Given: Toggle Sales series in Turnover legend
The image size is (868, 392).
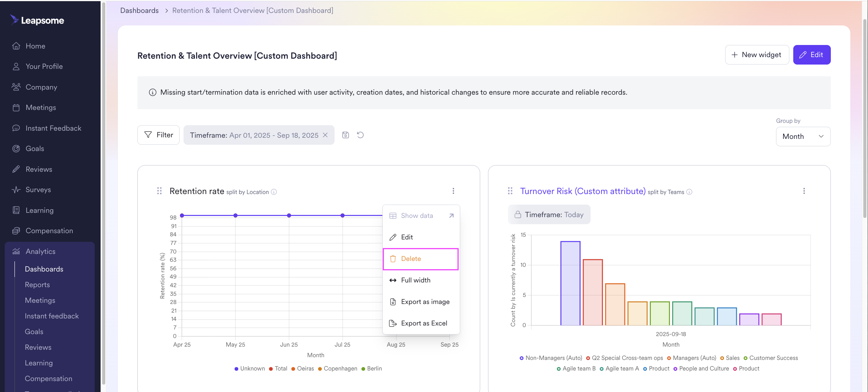Looking at the screenshot, I should [x=730, y=358].
